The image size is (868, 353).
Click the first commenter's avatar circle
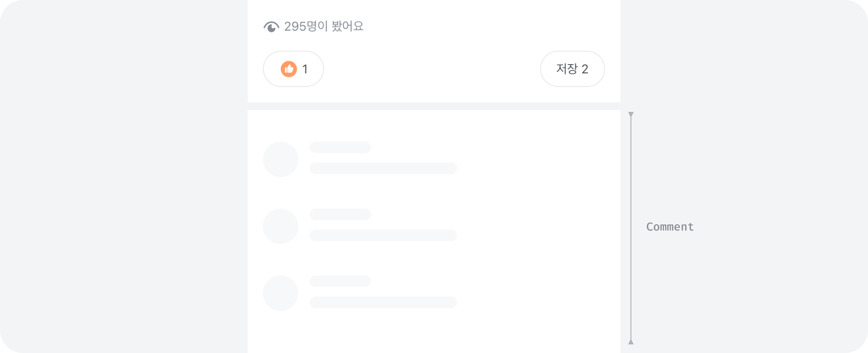coord(281,159)
